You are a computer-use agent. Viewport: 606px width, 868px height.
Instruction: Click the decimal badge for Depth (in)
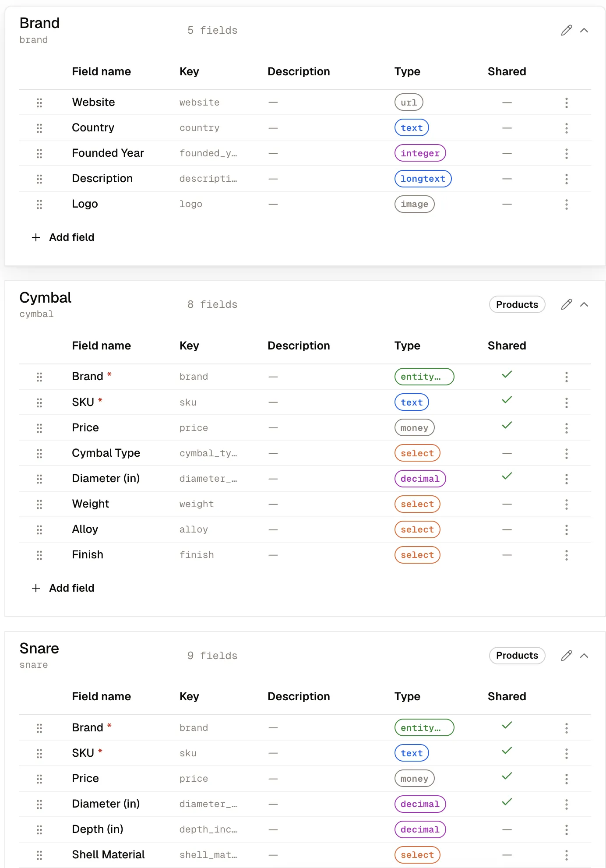[x=420, y=829]
